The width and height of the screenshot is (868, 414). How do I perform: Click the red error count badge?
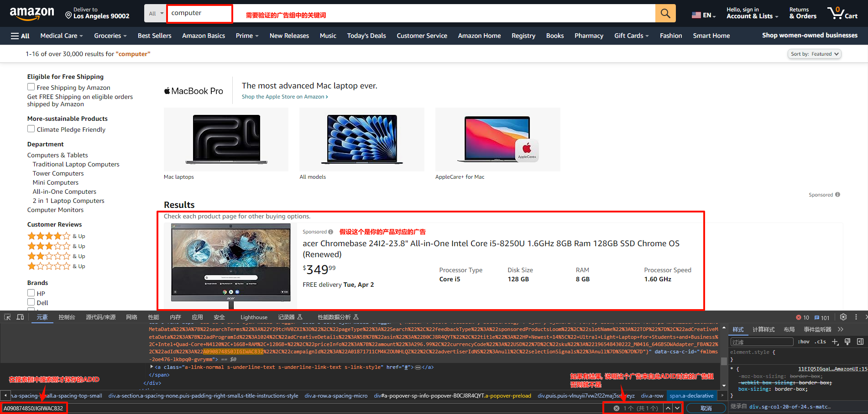[x=802, y=318]
